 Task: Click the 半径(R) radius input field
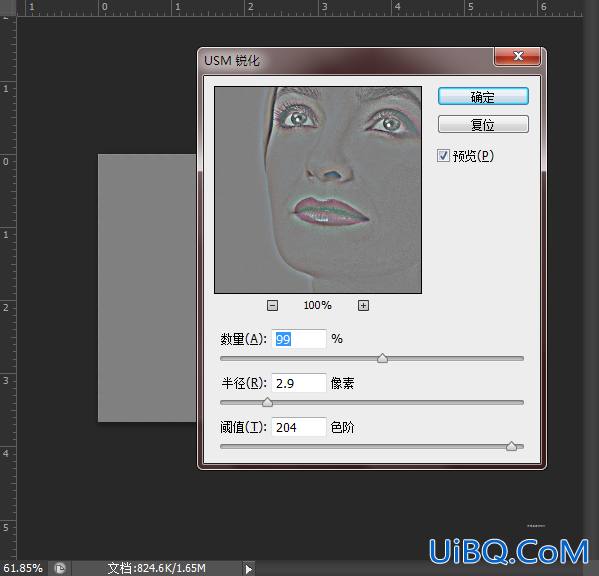click(299, 383)
